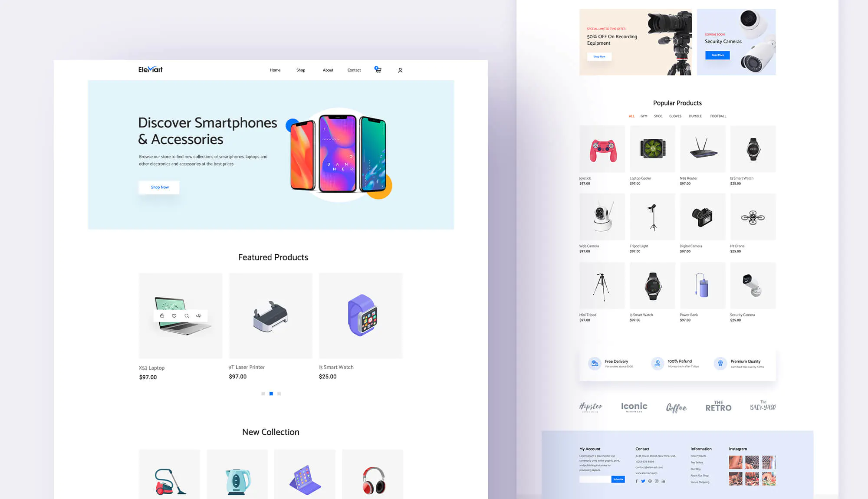
Task: Click the user profile icon
Action: coord(400,70)
